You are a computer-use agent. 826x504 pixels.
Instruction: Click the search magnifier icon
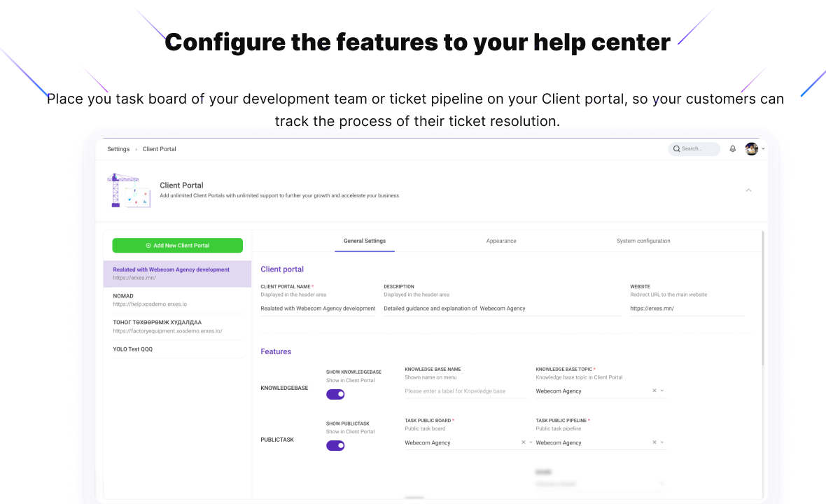pyautogui.click(x=676, y=148)
